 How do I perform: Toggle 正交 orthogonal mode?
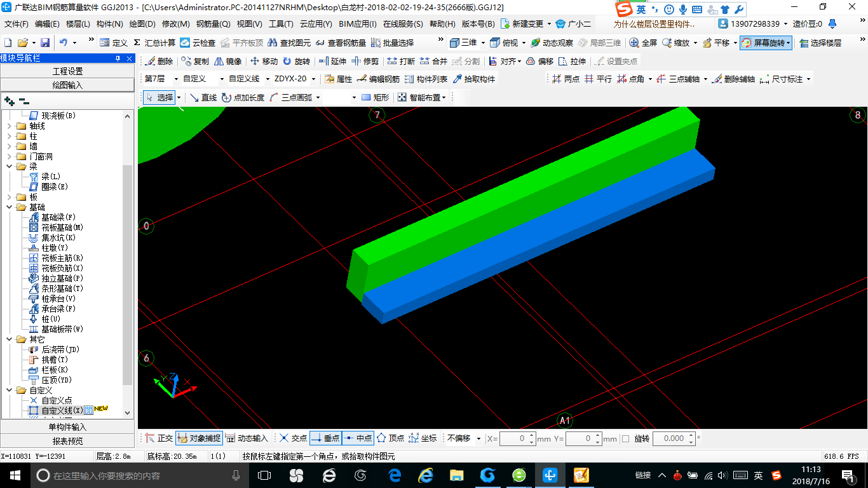coord(159,438)
